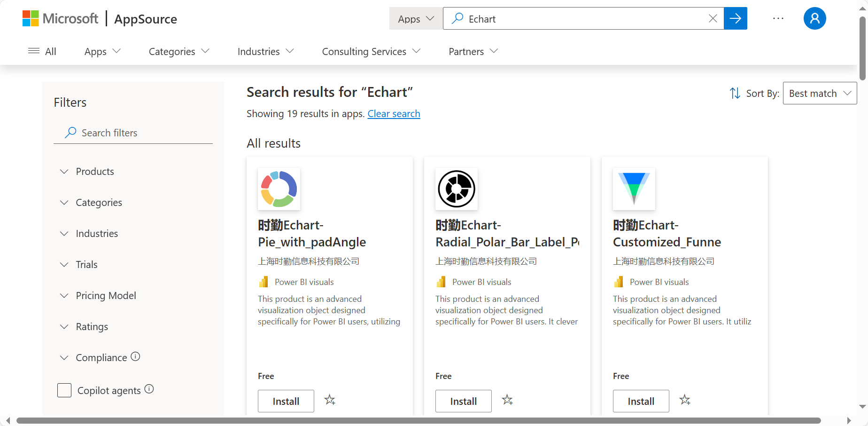Focus the Search filters input

pyautogui.click(x=133, y=133)
